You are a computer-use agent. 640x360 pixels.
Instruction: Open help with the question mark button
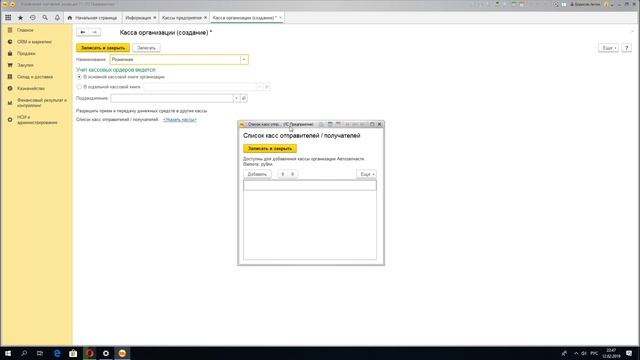(x=626, y=48)
